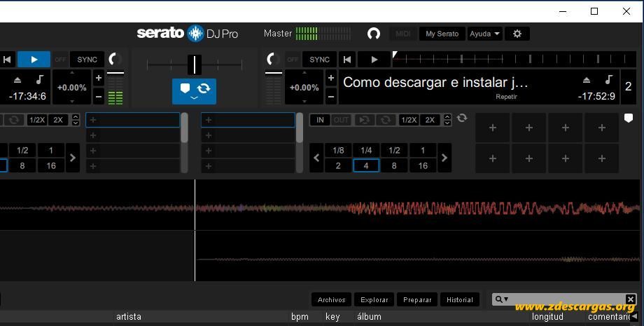The image size is (644, 326).
Task: Click the loop slot stepper on left deck
Action: click(76, 120)
